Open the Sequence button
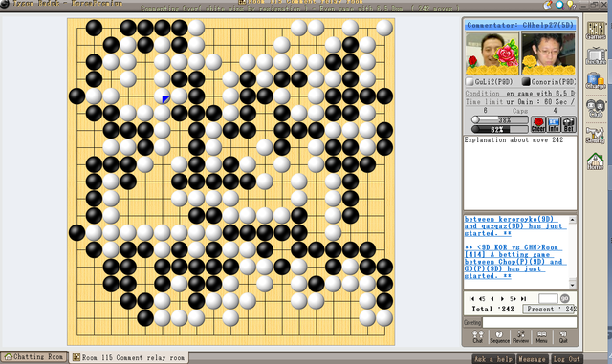Image resolution: width=612 pixels, height=364 pixels. pyautogui.click(x=499, y=336)
